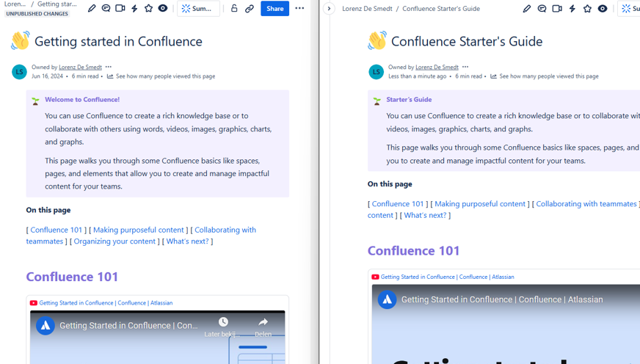This screenshot has width=640, height=364.
Task: Star the Confluence Starter's Guide page
Action: (x=587, y=9)
